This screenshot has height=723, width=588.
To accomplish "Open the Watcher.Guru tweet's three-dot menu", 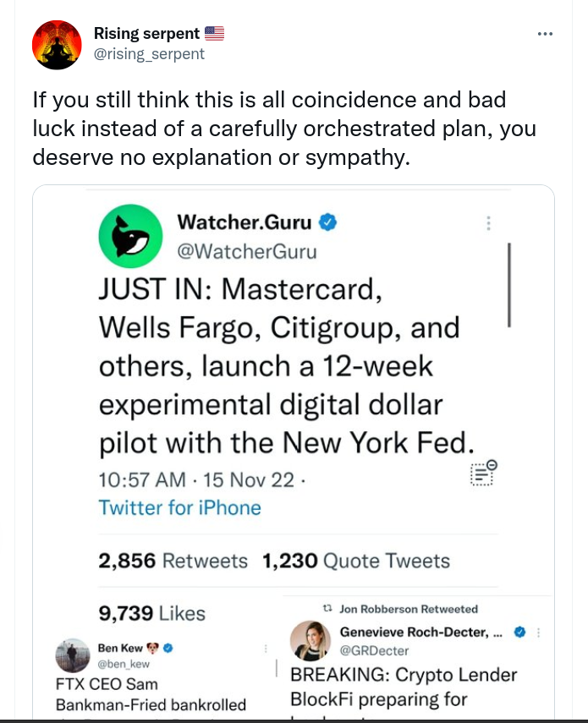I will coord(487,223).
